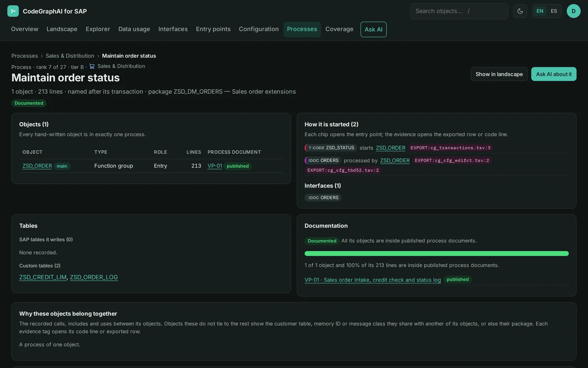
Task: Open ZSD_ORDER link after 'starts'
Action: [x=390, y=148]
